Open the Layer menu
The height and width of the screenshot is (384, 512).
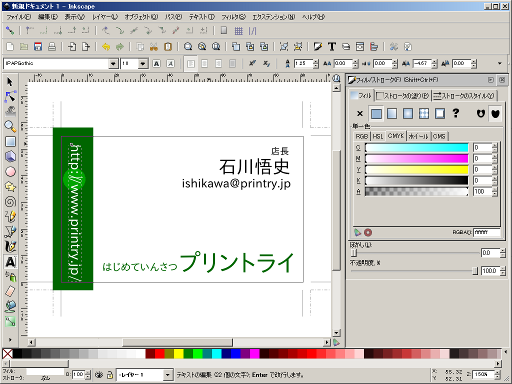105,17
